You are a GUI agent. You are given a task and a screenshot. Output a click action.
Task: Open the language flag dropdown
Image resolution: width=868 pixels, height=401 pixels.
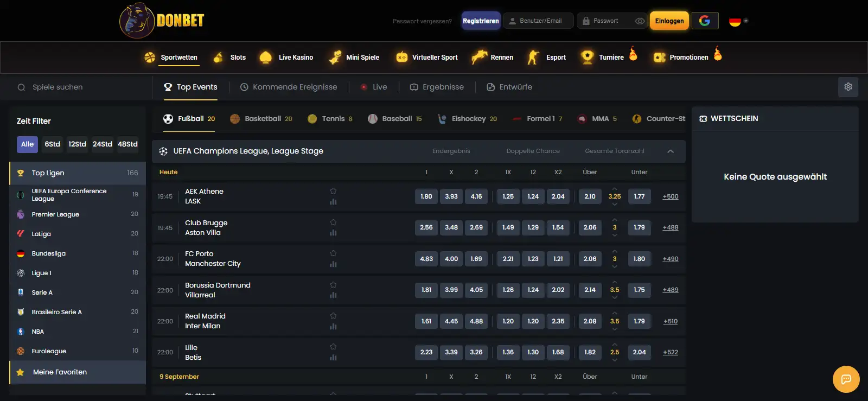[739, 21]
